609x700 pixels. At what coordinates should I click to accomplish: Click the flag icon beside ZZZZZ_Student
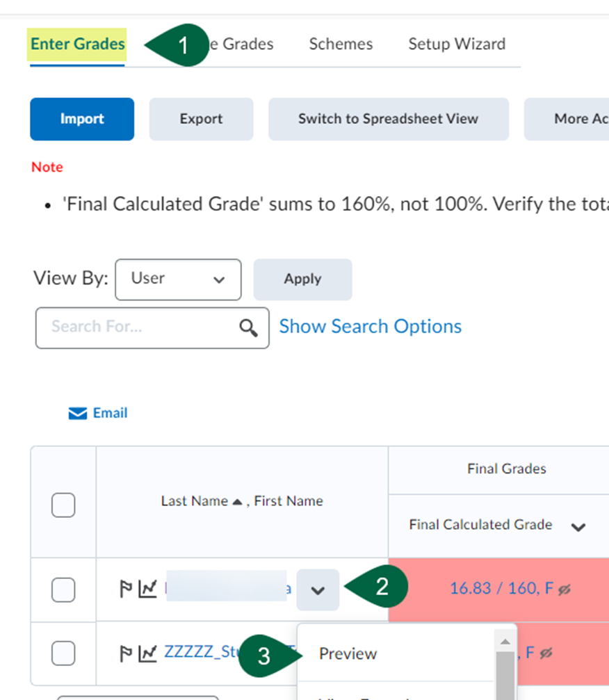(x=127, y=653)
